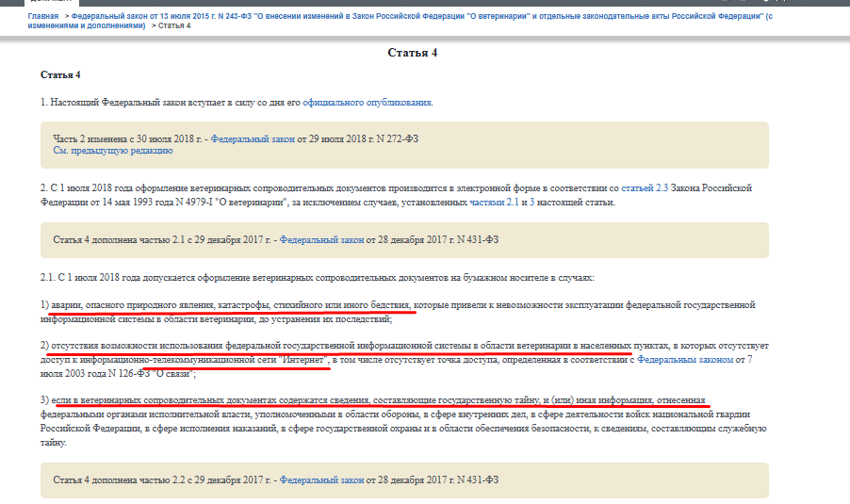Screen dimensions: 850x504
Task: Click the breadcrumb text Статья 4
Action: [174, 25]
